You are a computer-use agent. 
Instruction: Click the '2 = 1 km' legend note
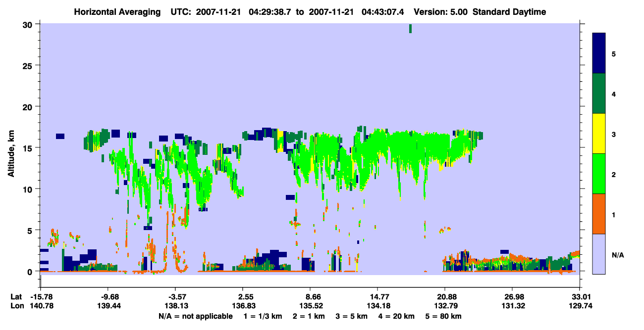coord(309,316)
